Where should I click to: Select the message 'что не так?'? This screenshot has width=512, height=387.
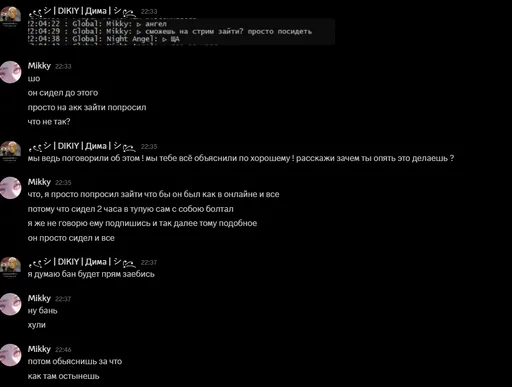(49, 122)
